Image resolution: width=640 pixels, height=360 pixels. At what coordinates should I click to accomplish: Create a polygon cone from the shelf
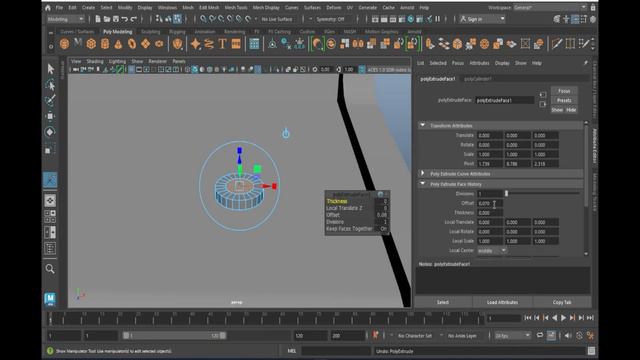click(x=118, y=44)
